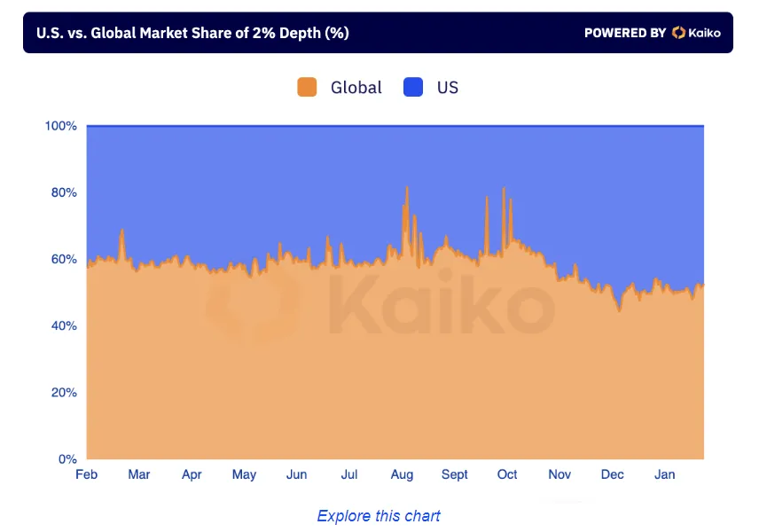Click the tallest August spike in chart
759x532 pixels.
point(406,190)
